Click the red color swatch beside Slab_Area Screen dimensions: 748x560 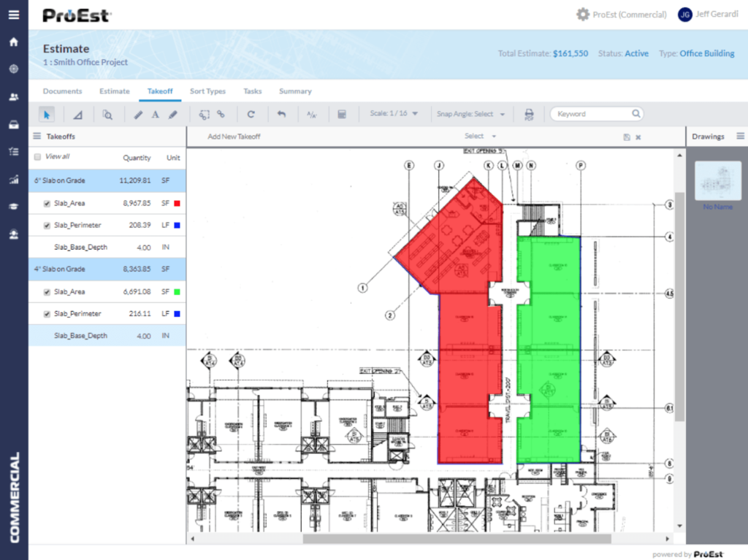point(175,203)
